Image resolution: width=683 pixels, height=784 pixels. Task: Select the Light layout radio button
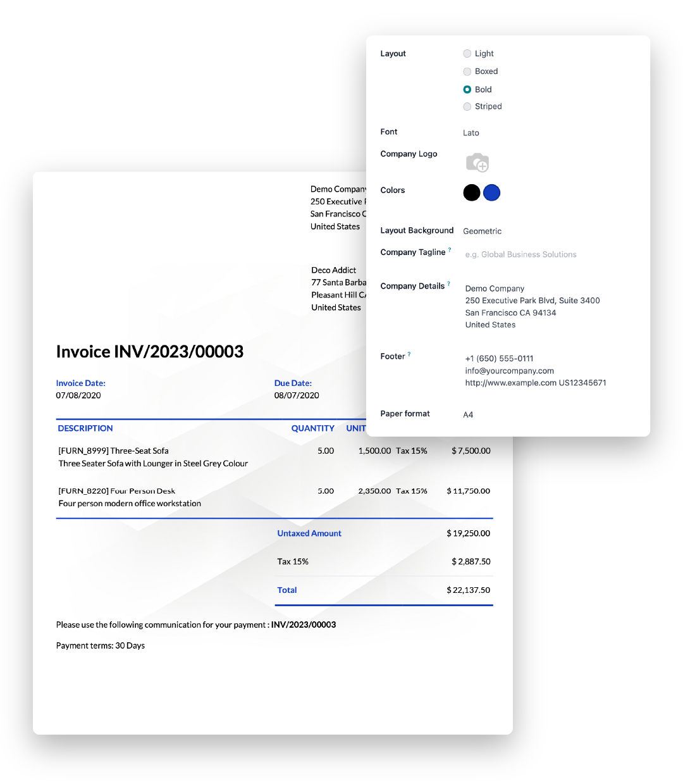[467, 54]
